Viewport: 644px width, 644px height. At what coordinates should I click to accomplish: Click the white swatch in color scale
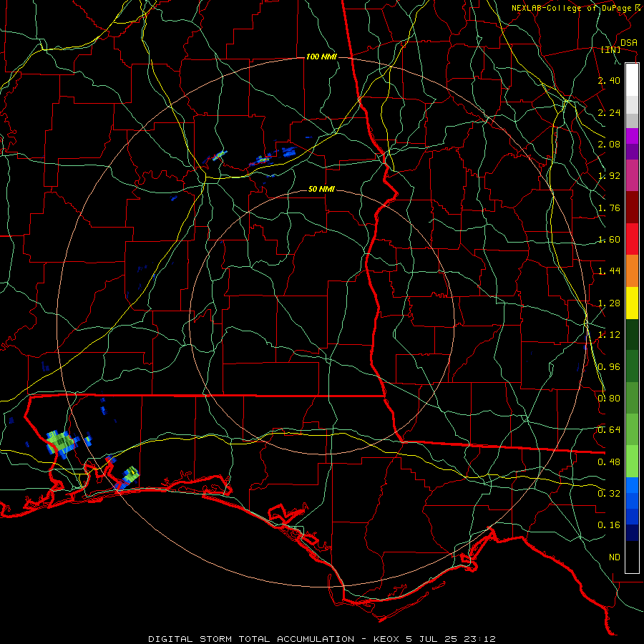pyautogui.click(x=632, y=79)
